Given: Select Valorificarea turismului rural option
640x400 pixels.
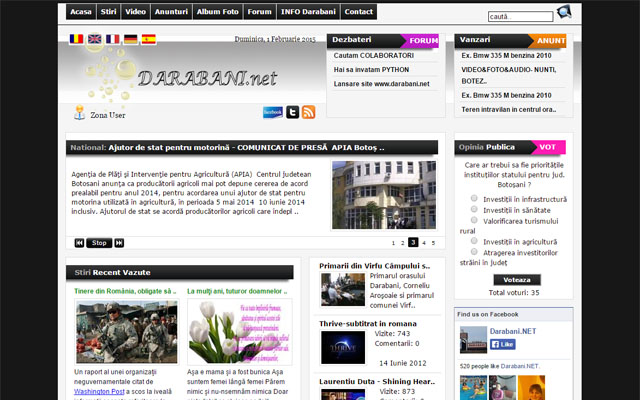Looking at the screenshot, I should click(474, 220).
